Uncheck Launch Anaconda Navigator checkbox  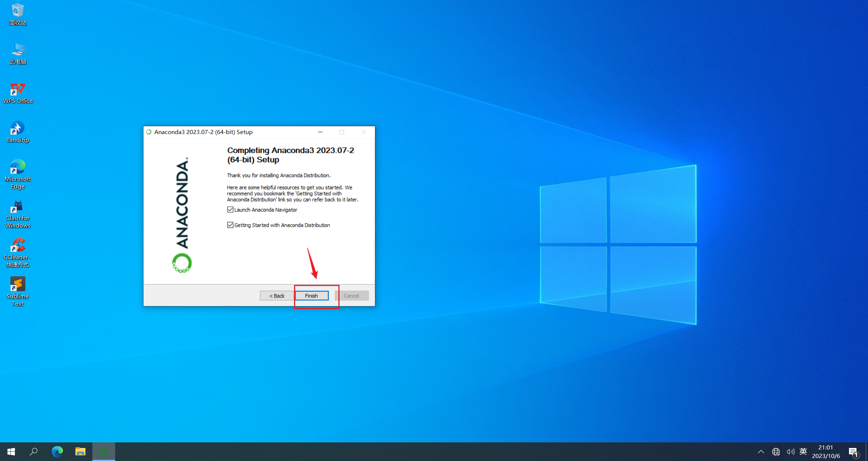click(x=230, y=210)
